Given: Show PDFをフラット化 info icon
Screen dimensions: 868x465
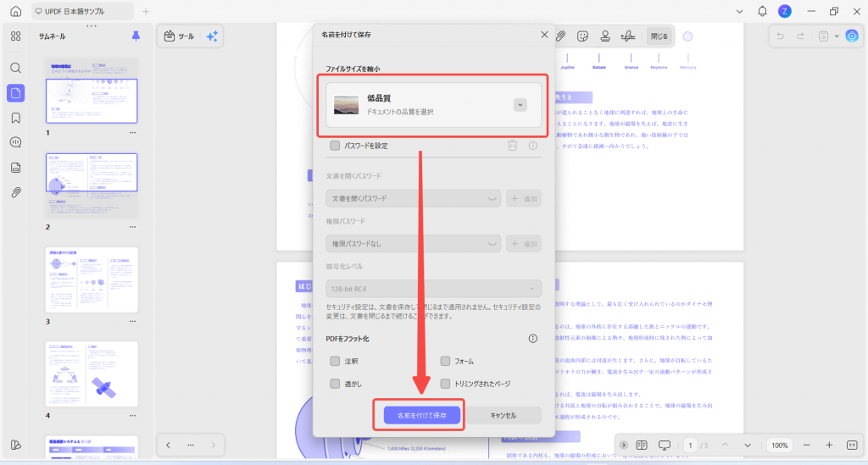Looking at the screenshot, I should (x=533, y=339).
